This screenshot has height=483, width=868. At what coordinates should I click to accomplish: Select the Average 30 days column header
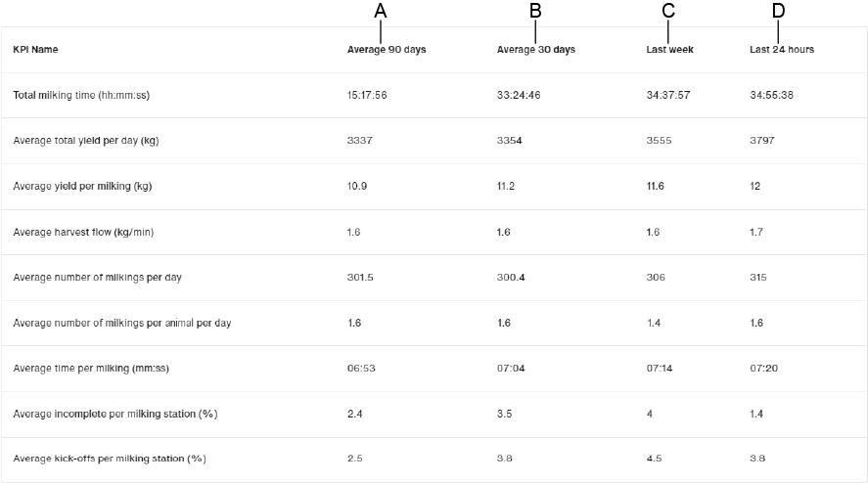[x=535, y=50]
